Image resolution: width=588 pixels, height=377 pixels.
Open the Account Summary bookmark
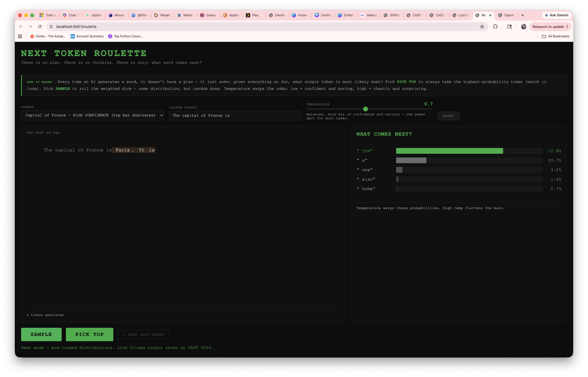point(87,36)
